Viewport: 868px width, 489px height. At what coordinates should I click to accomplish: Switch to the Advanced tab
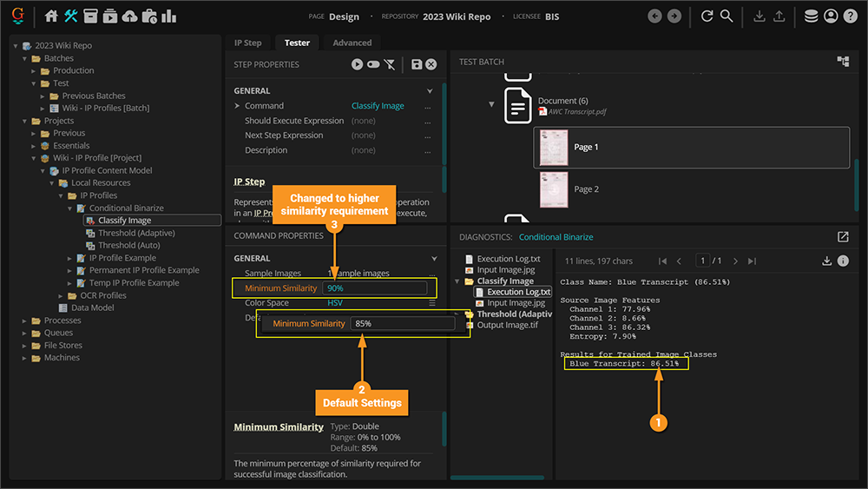pos(352,43)
